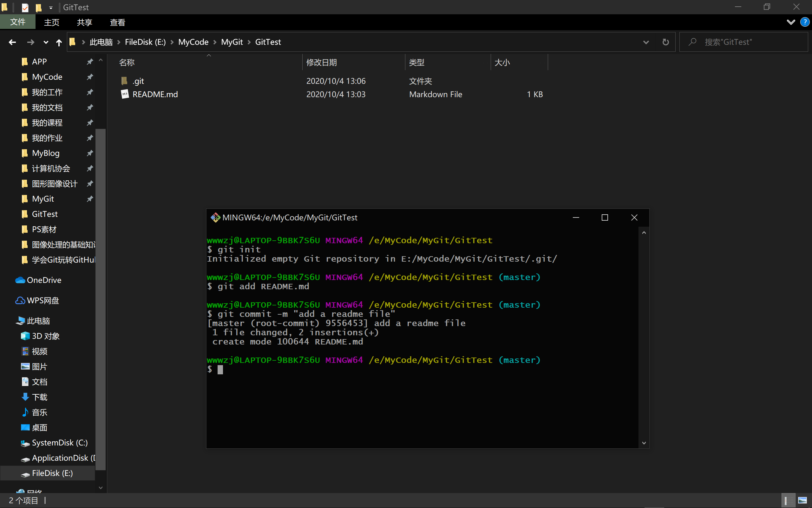The width and height of the screenshot is (812, 508).
Task: Open GitTest in sidebar
Action: pyautogui.click(x=45, y=214)
